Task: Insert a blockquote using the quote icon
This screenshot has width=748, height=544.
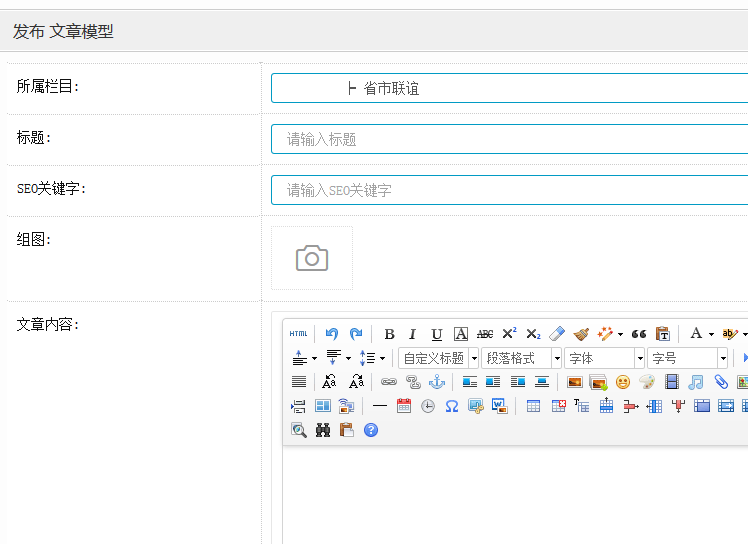Action: coord(639,334)
